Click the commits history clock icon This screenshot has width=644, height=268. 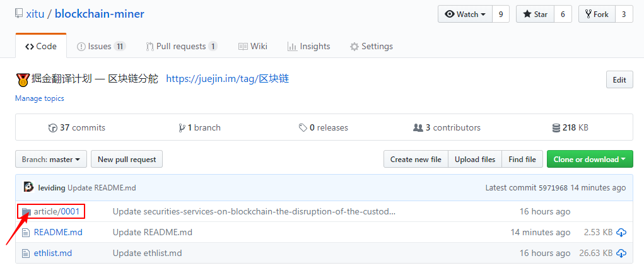[52, 128]
